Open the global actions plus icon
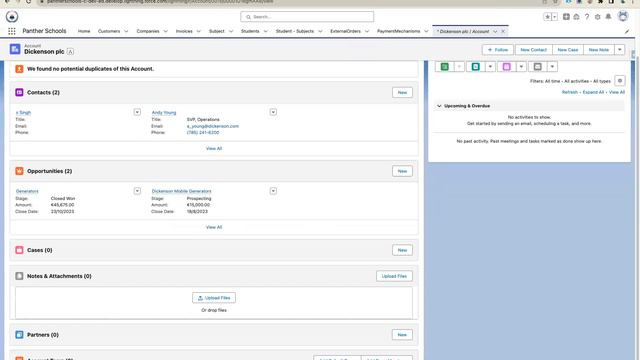The height and width of the screenshot is (360, 640). (566, 17)
